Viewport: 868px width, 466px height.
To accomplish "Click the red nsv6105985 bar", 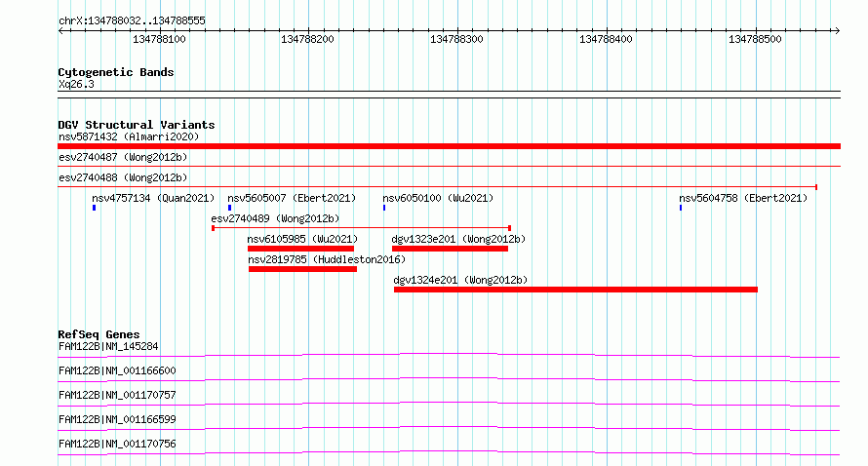I will tap(300, 249).
